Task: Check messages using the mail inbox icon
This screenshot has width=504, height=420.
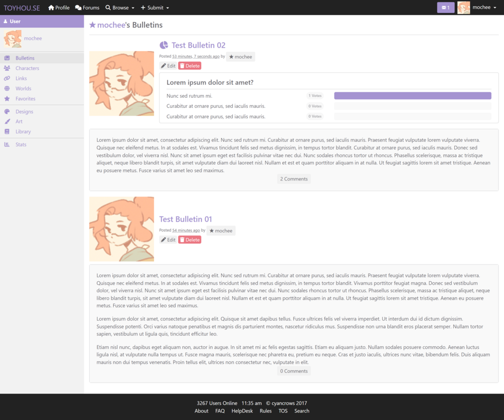Action: (x=445, y=7)
